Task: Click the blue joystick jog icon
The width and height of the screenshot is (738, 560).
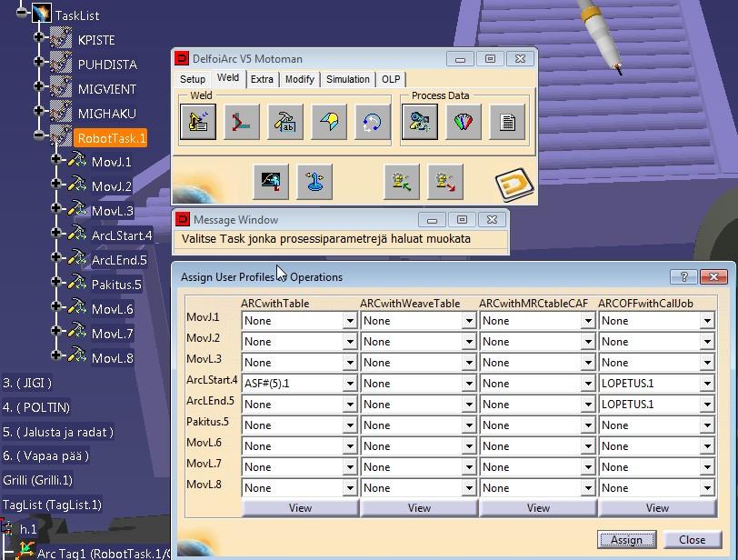Action: point(314,182)
